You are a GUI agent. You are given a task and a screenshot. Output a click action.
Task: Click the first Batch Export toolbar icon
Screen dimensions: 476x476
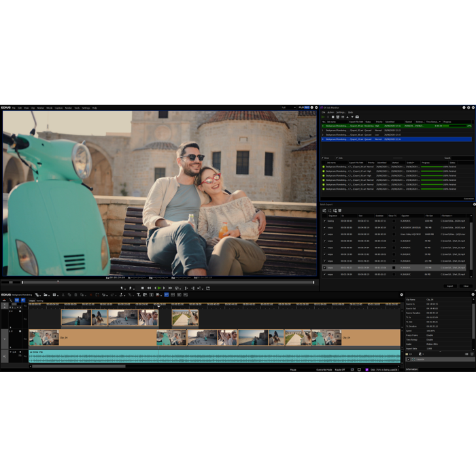pyautogui.click(x=324, y=211)
